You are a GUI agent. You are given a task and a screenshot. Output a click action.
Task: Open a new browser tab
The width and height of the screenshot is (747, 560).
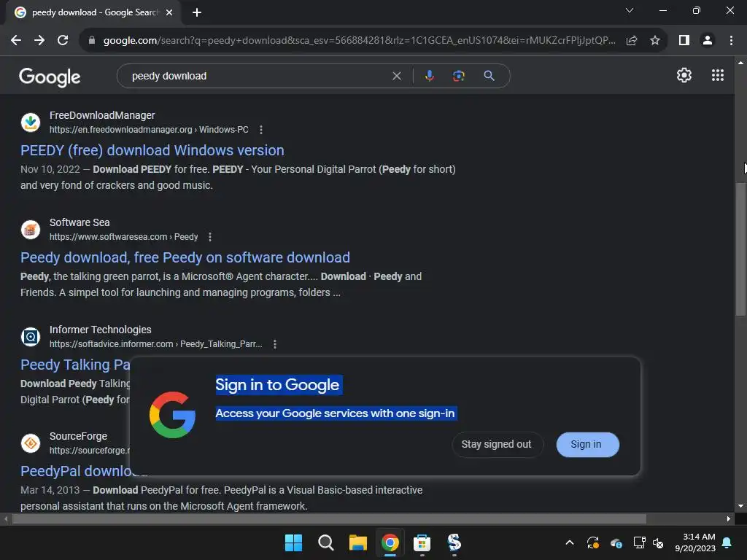pos(197,12)
